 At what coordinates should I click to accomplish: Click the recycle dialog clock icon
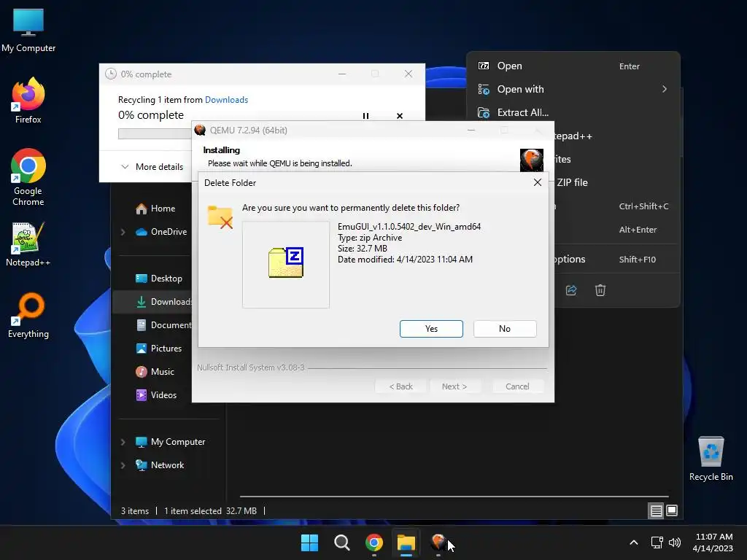pyautogui.click(x=111, y=74)
